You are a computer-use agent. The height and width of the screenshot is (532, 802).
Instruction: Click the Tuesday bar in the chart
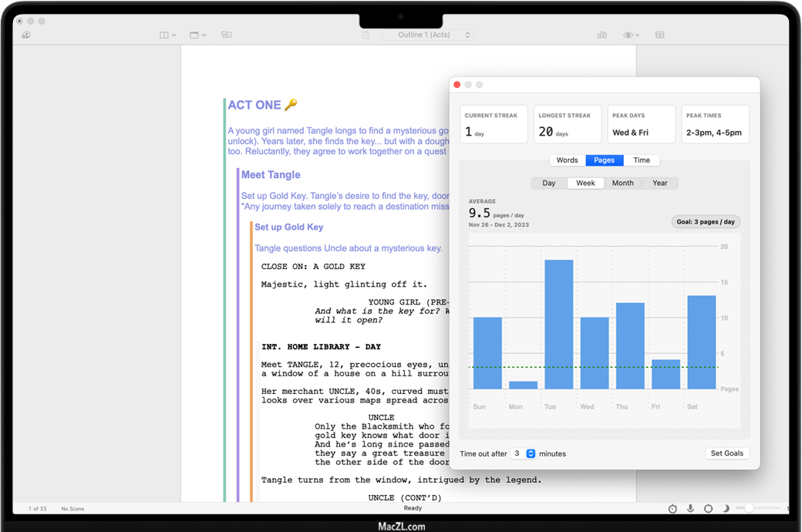559,325
